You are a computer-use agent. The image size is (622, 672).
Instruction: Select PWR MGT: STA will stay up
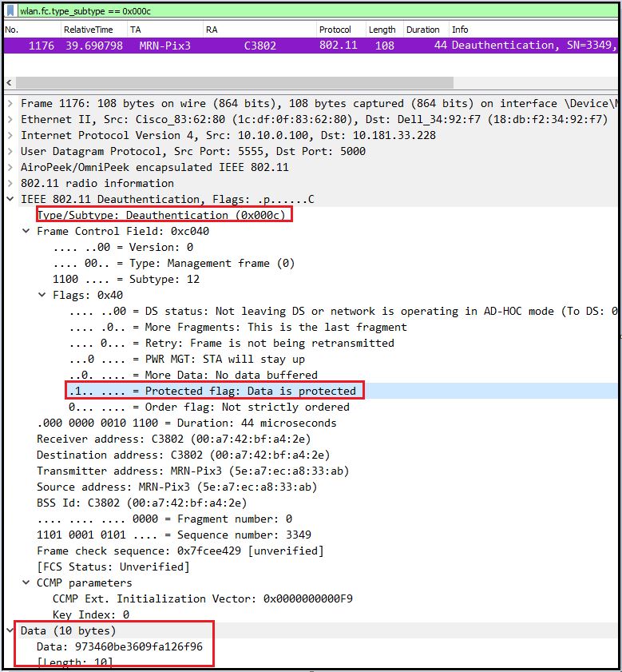point(187,359)
